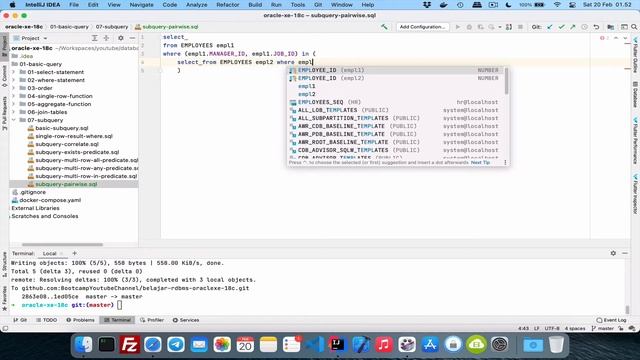Open the Project view dropdown
640x360 pixels.
point(31,38)
